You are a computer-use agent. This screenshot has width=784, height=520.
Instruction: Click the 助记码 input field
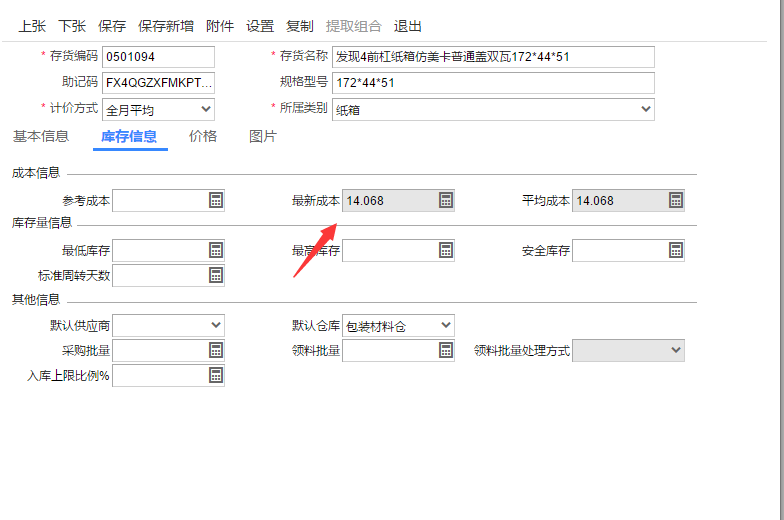[x=158, y=83]
